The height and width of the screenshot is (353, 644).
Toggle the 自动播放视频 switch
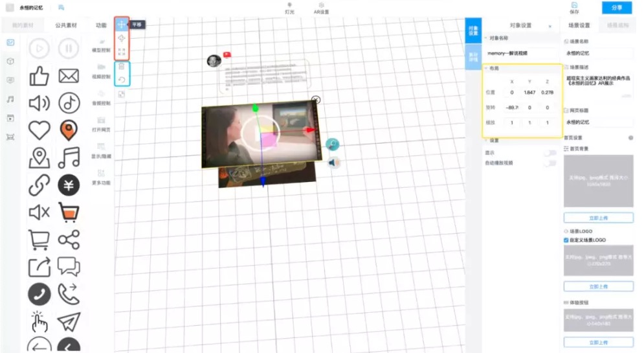click(550, 163)
